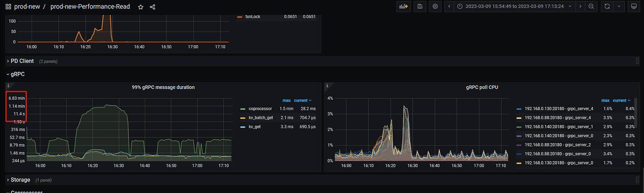This screenshot has height=193, width=644.
Task: Toggle the coprocessor series in the legend
Action: click(x=260, y=109)
